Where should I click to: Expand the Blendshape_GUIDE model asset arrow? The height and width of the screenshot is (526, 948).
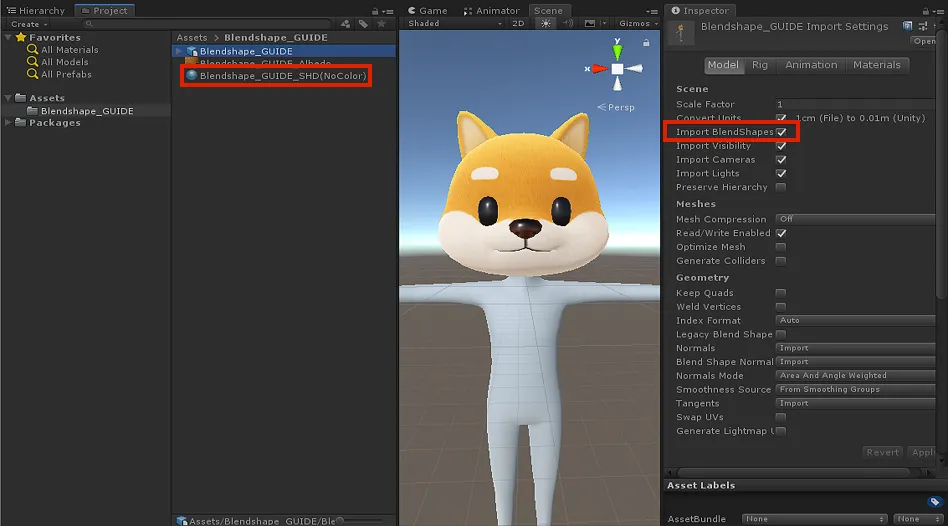(179, 51)
